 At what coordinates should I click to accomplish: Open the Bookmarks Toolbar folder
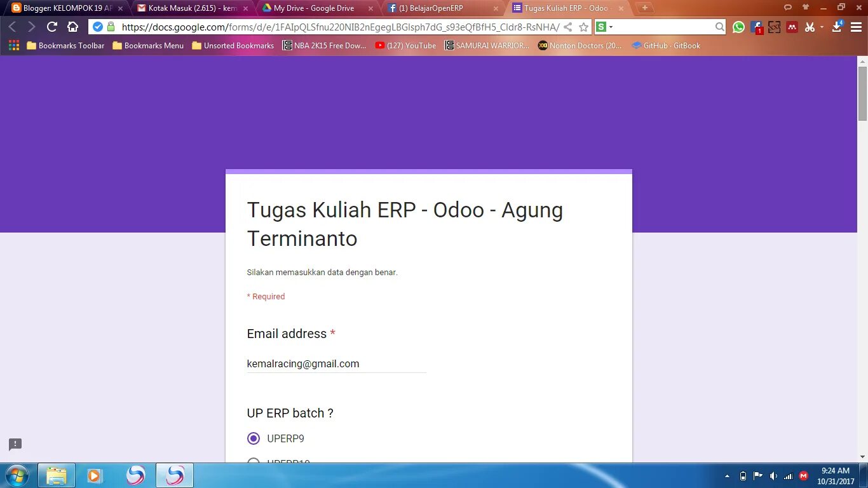pyautogui.click(x=65, y=46)
